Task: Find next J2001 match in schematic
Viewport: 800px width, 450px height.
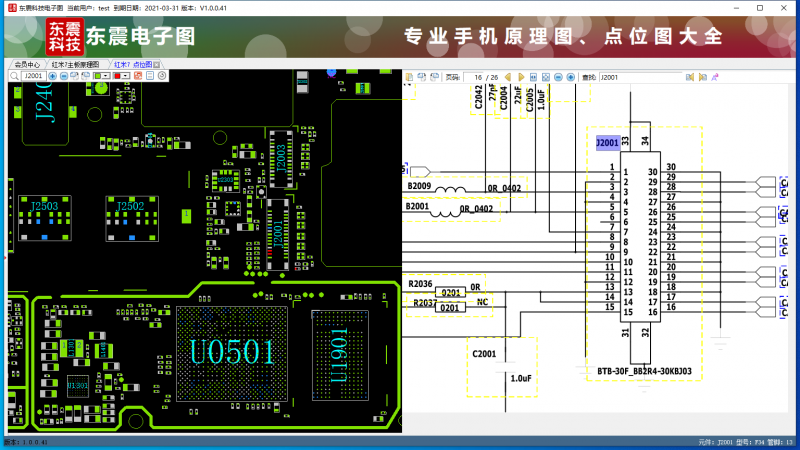Action: coord(702,77)
